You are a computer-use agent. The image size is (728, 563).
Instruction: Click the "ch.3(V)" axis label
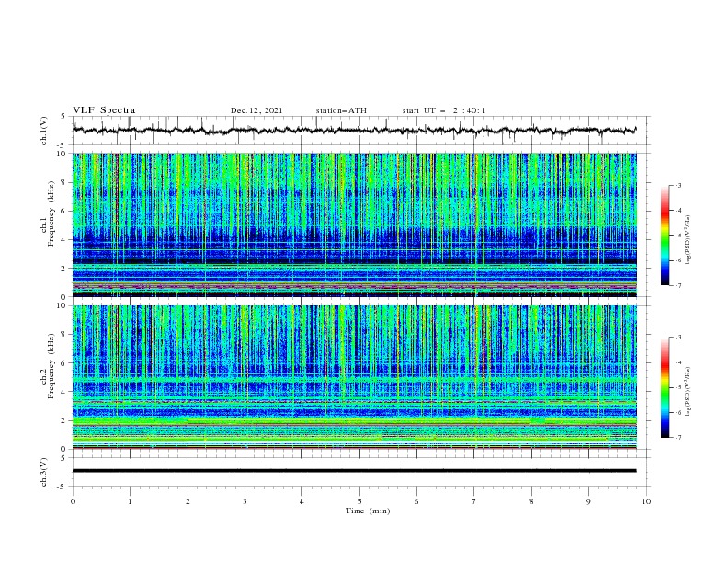click(x=44, y=472)
